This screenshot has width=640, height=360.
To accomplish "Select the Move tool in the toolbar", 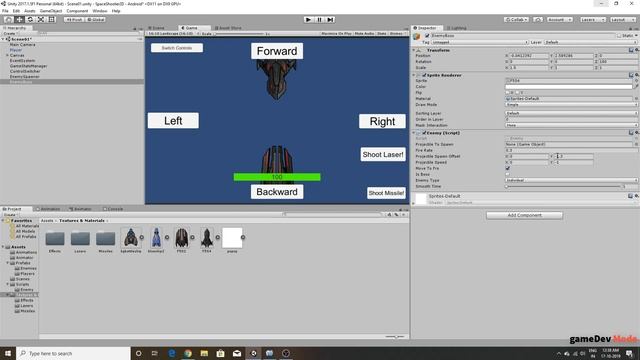I will tap(19, 20).
